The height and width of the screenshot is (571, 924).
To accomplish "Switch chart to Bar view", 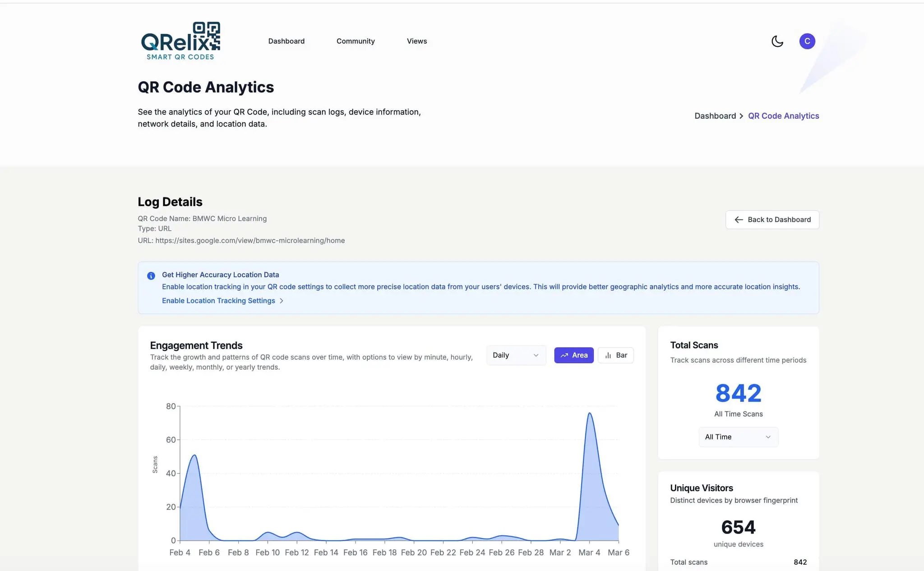I will pyautogui.click(x=615, y=355).
